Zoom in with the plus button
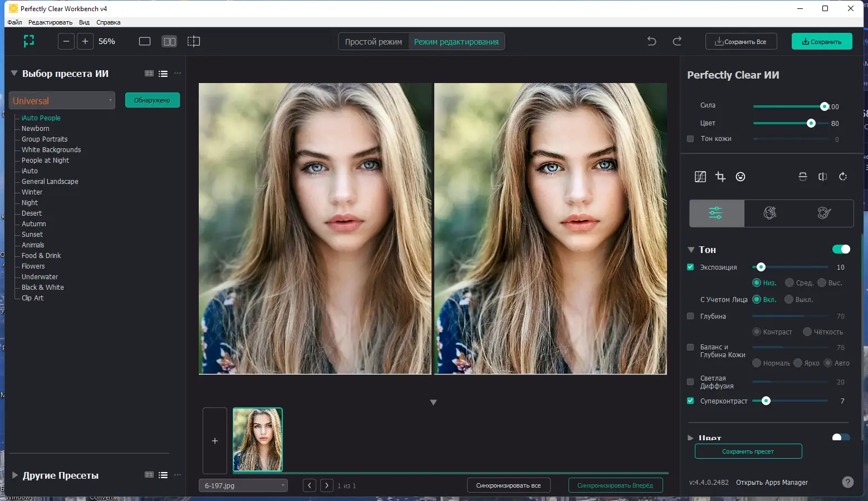 (x=85, y=41)
